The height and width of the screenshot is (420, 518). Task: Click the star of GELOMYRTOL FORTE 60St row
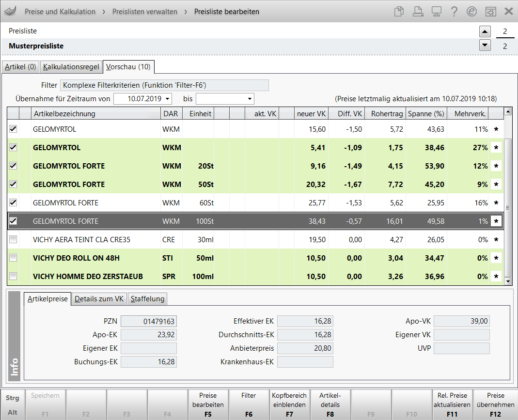tap(496, 203)
